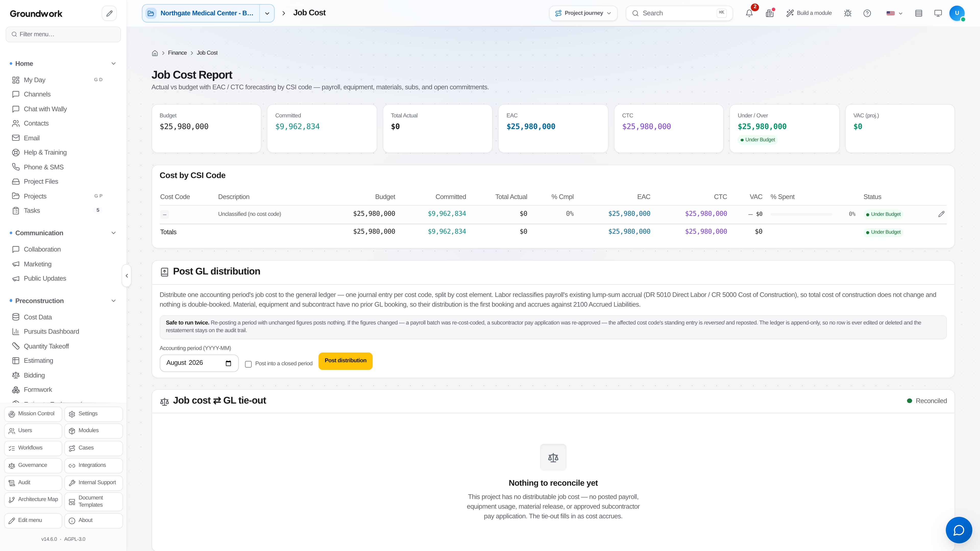980x551 pixels.
Task: Open Modules from bottom panel
Action: click(x=94, y=431)
